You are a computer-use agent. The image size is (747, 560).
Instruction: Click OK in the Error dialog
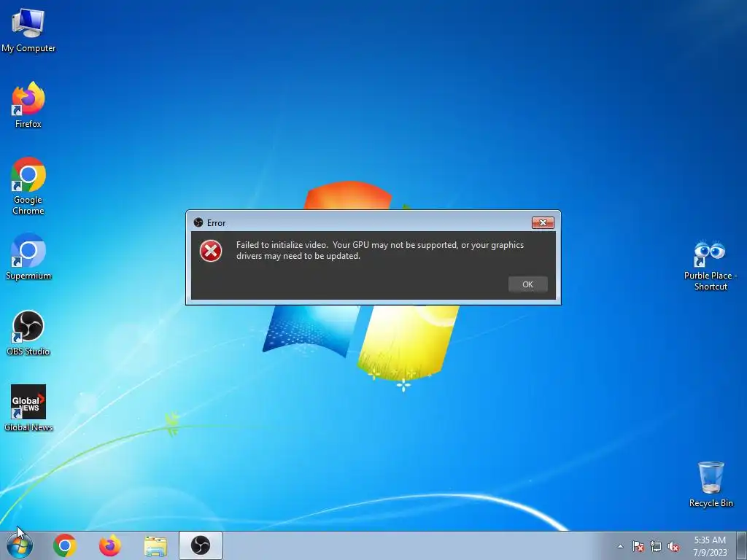[527, 284]
